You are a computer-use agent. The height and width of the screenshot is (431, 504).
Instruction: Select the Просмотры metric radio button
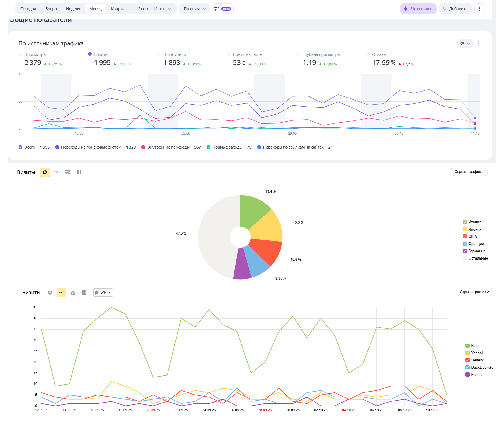click(x=20, y=54)
